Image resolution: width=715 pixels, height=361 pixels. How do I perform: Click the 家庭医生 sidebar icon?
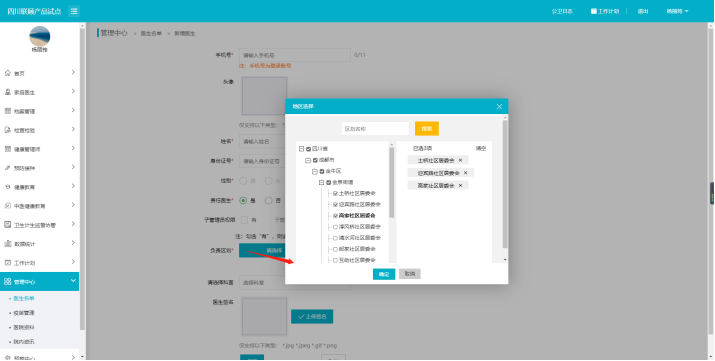(7, 92)
